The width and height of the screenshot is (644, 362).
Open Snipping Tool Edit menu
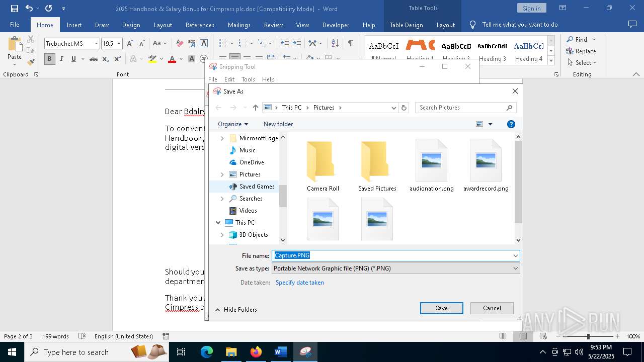coord(229,79)
